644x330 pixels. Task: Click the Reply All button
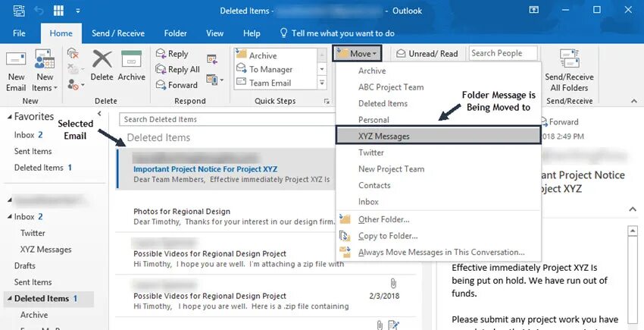(178, 70)
